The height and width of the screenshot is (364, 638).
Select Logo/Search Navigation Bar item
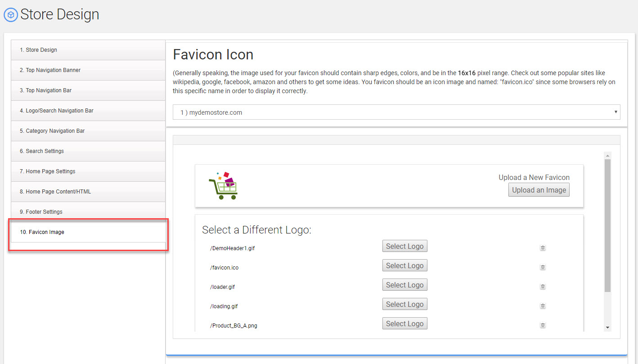(x=88, y=111)
